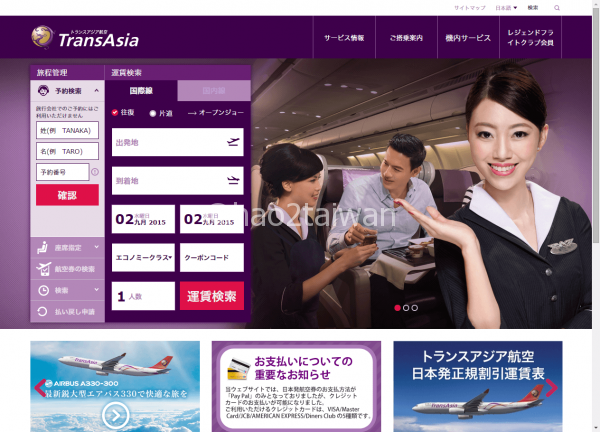Image resolution: width=600 pixels, height=432 pixels.
Task: Click the info icon beside 予約番号 field
Action: tap(95, 172)
